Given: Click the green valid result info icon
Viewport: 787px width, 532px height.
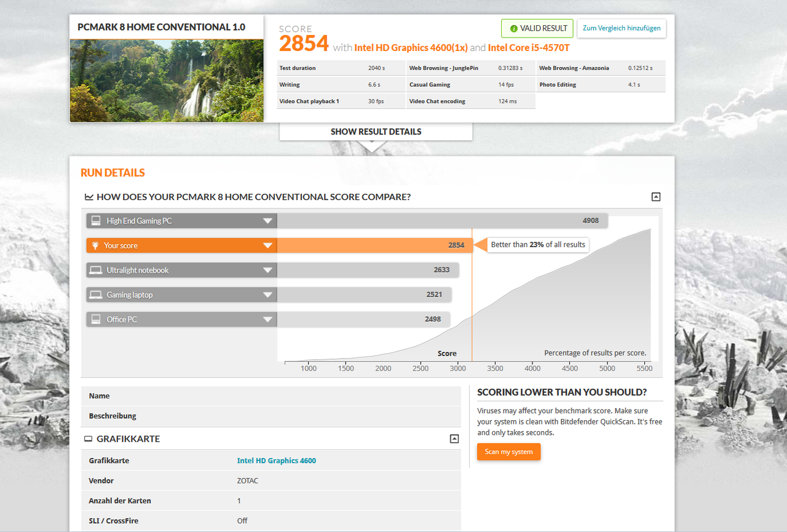Looking at the screenshot, I should pyautogui.click(x=514, y=28).
